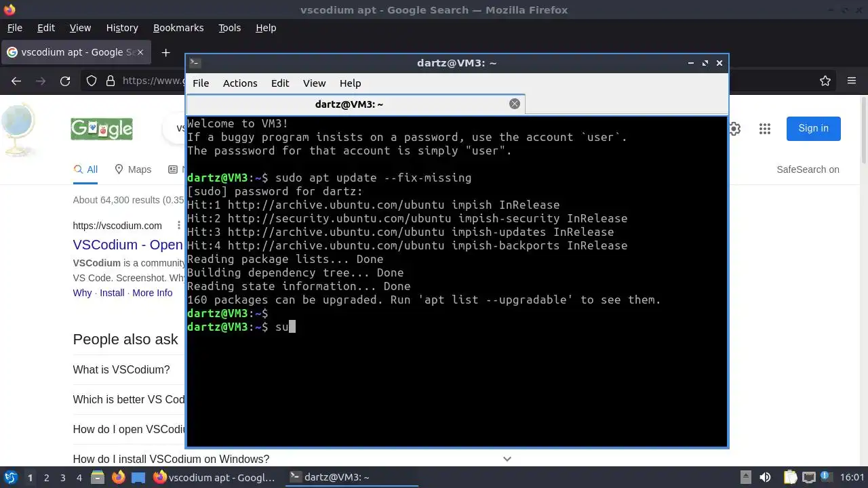The height and width of the screenshot is (488, 868).
Task: Switch to workspace 1
Action: (30, 477)
